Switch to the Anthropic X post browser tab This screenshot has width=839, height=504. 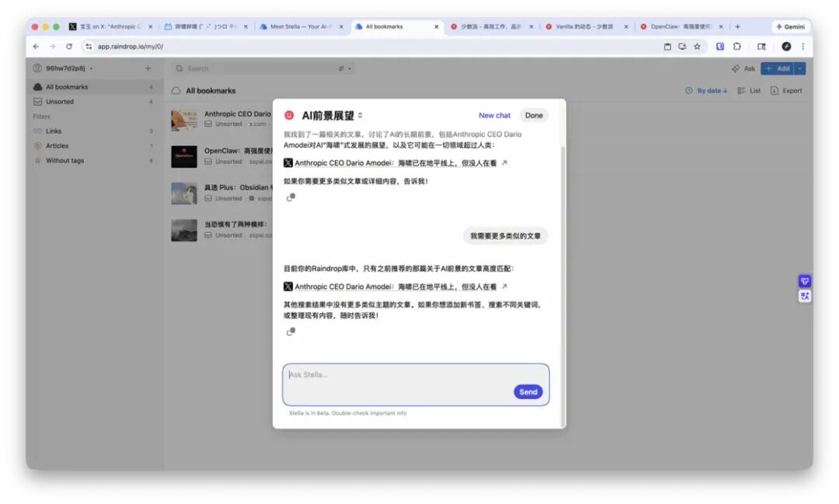(x=110, y=26)
